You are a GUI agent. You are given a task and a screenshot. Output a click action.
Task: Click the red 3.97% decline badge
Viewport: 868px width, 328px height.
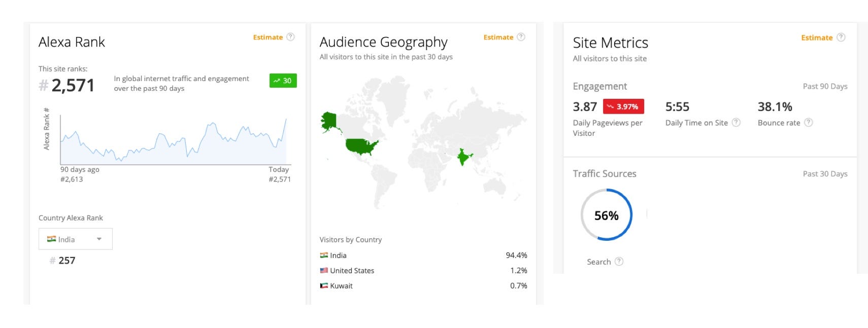[x=623, y=106]
